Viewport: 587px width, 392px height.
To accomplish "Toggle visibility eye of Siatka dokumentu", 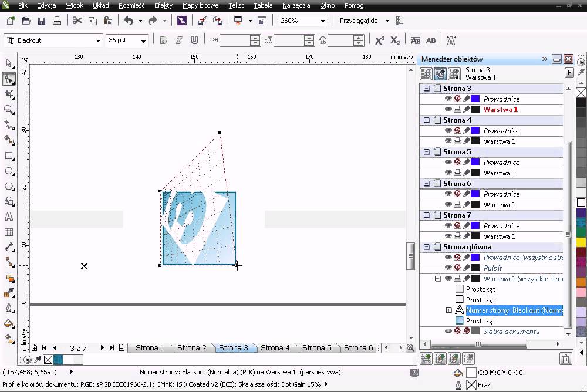I will coord(448,331).
